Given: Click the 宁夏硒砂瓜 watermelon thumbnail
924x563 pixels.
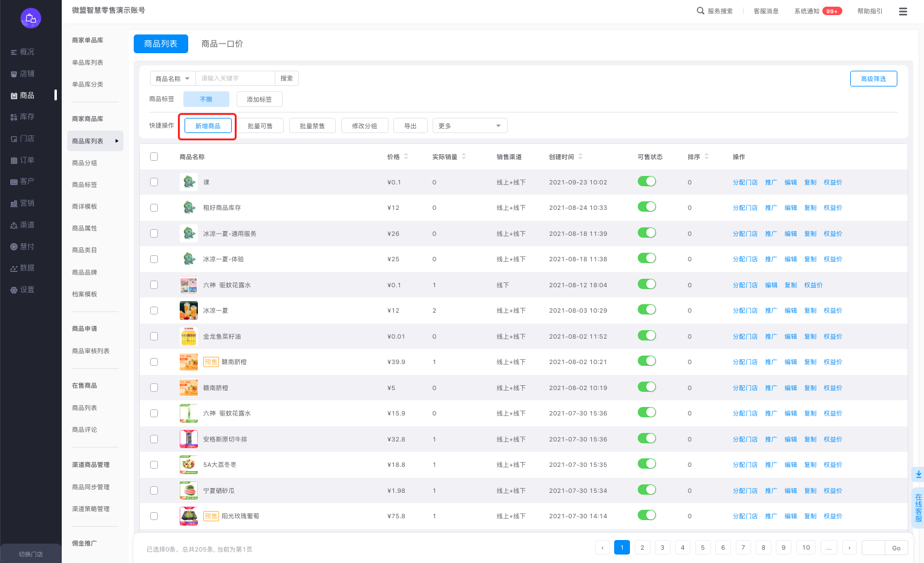Looking at the screenshot, I should click(189, 490).
